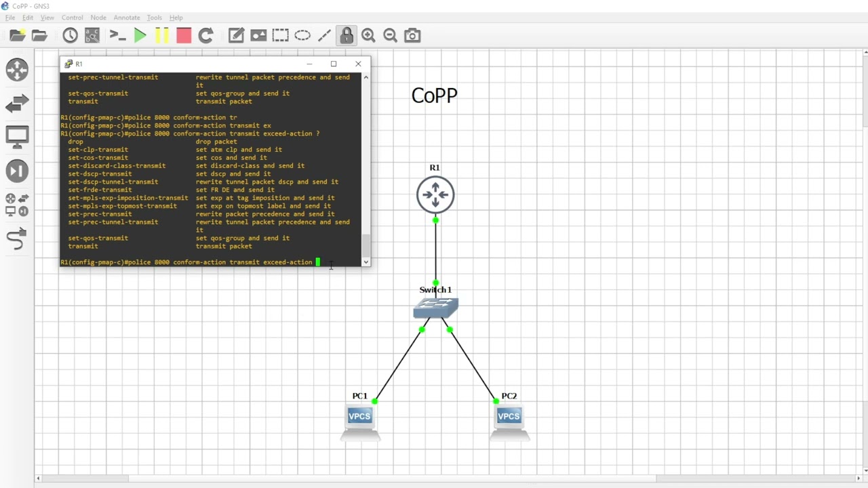Select the Draw ellipse tool
This screenshot has height=488, width=868.
[302, 35]
